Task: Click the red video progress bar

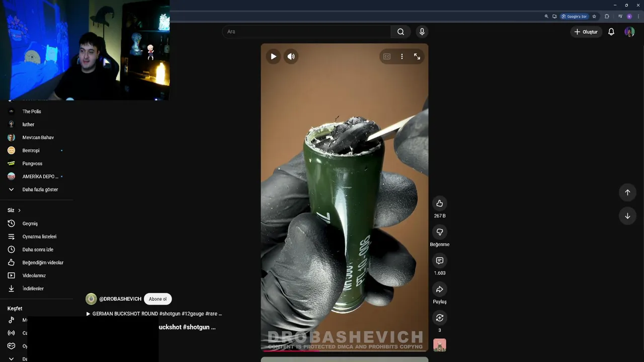Action: 290,350
